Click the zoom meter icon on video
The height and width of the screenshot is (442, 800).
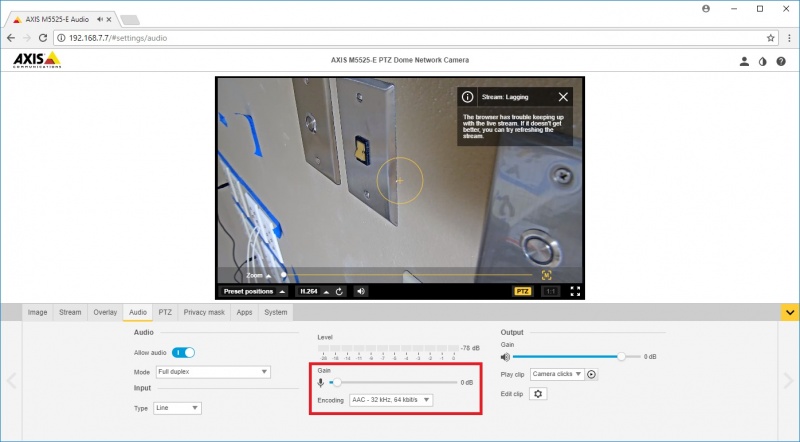(546, 275)
